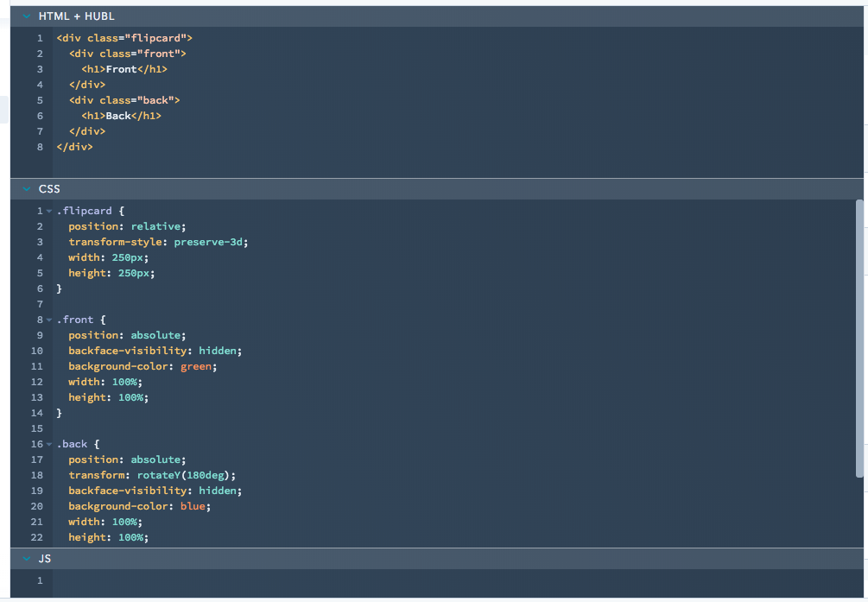This screenshot has height=602, width=868.
Task: Click the opening flipcard div tag
Action: 124,38
